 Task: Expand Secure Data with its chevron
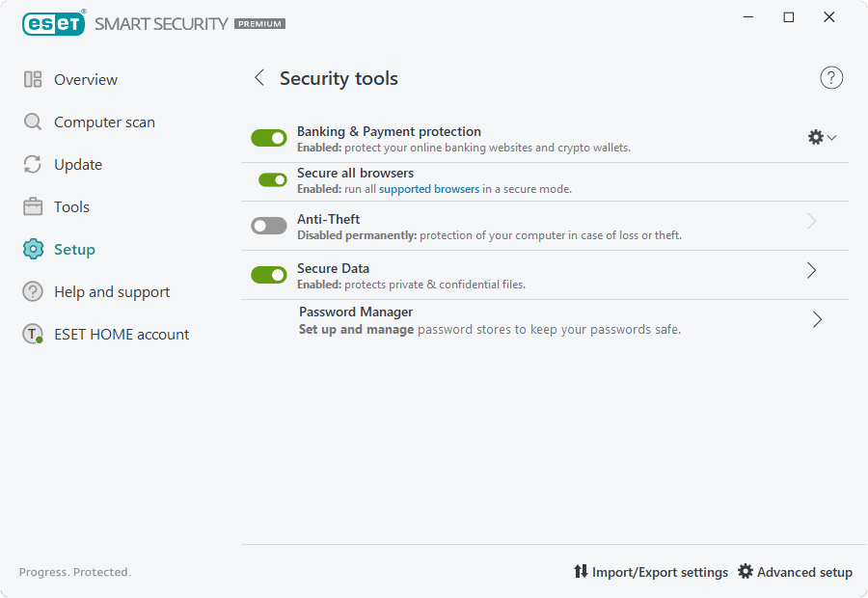coord(811,270)
